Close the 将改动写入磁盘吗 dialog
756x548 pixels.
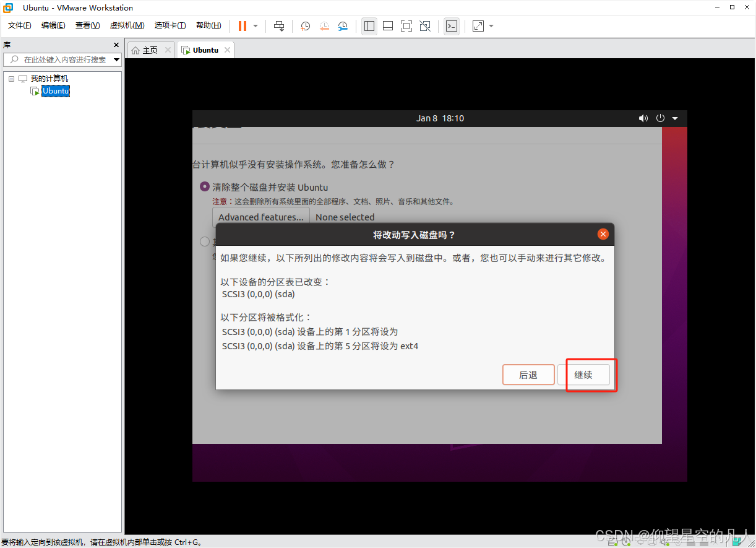[603, 234]
